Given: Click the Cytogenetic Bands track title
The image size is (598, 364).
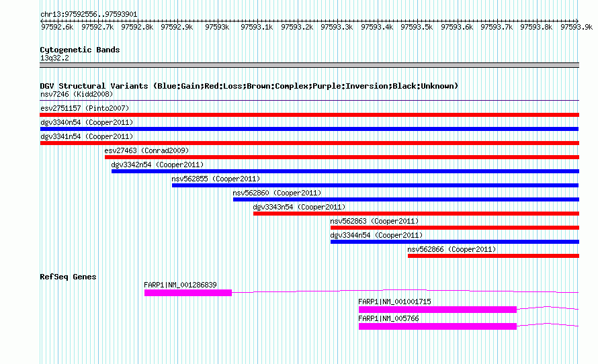Looking at the screenshot, I should (80, 50).
